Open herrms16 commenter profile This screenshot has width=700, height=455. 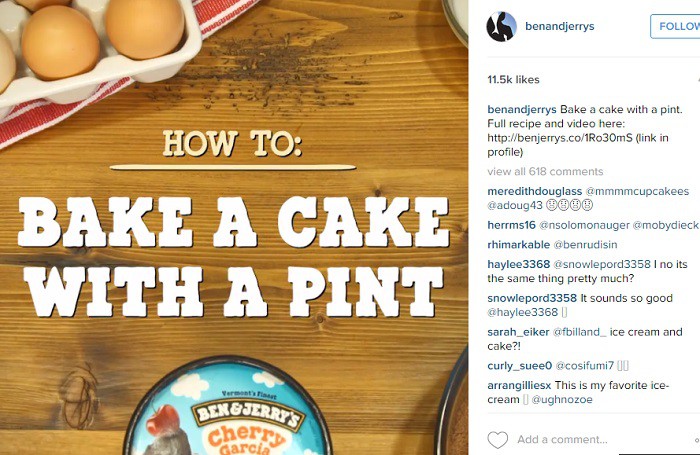pyautogui.click(x=512, y=225)
